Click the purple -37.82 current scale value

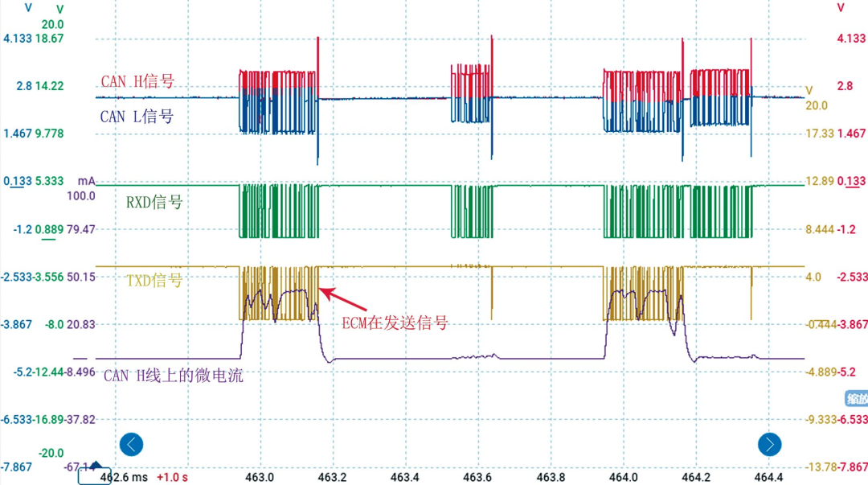pos(79,420)
